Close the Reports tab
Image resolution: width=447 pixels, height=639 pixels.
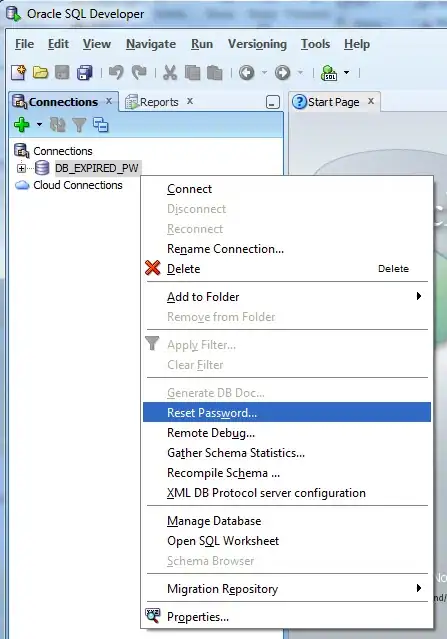pos(190,101)
